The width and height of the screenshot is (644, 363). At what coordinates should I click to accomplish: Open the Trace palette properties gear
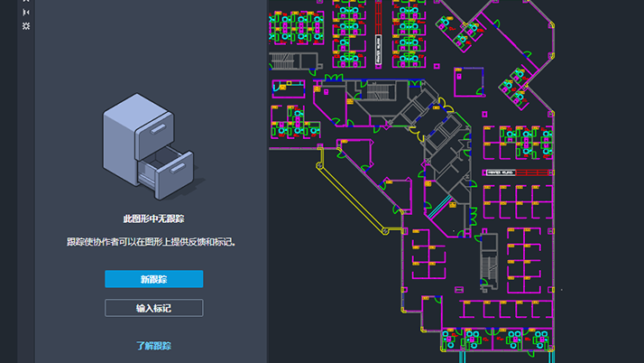pyautogui.click(x=26, y=26)
